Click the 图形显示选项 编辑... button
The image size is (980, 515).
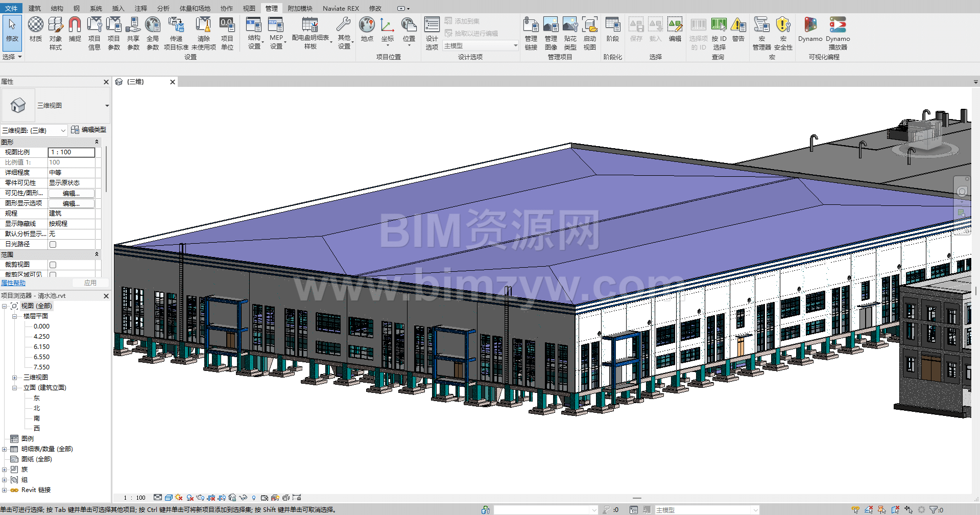click(x=71, y=203)
